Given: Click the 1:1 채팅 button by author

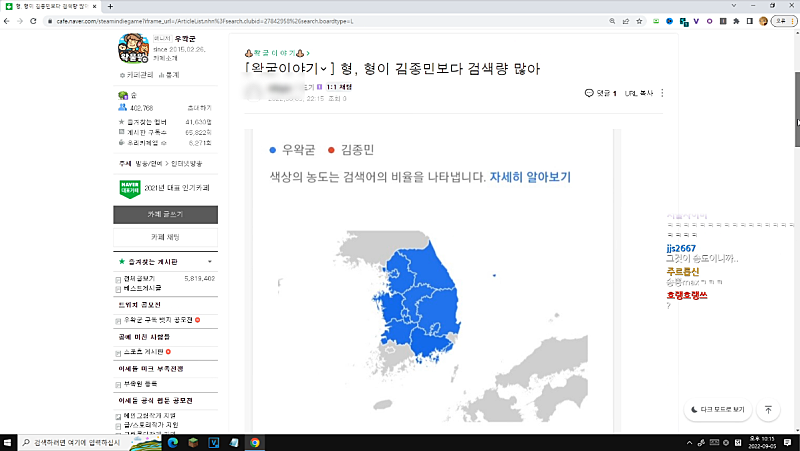Looking at the screenshot, I should [339, 87].
